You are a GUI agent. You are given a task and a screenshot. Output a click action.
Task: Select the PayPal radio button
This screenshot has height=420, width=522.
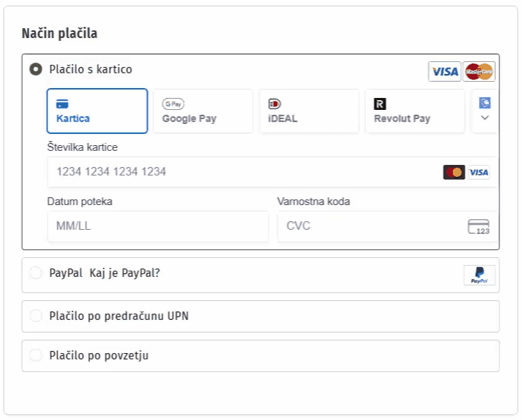[35, 273]
